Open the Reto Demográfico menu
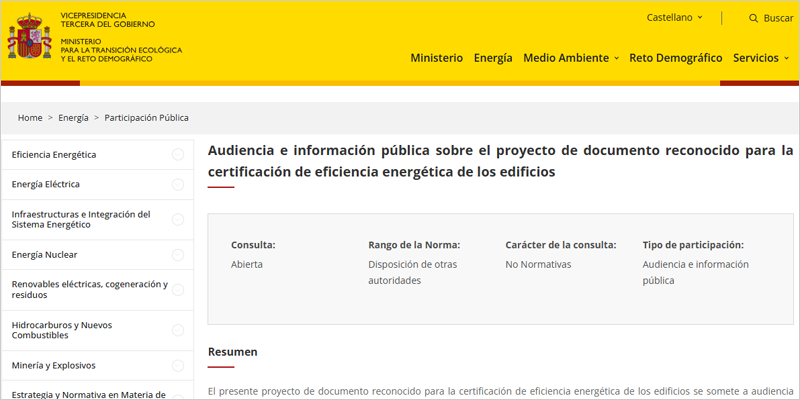The width and height of the screenshot is (800, 400). tap(676, 58)
